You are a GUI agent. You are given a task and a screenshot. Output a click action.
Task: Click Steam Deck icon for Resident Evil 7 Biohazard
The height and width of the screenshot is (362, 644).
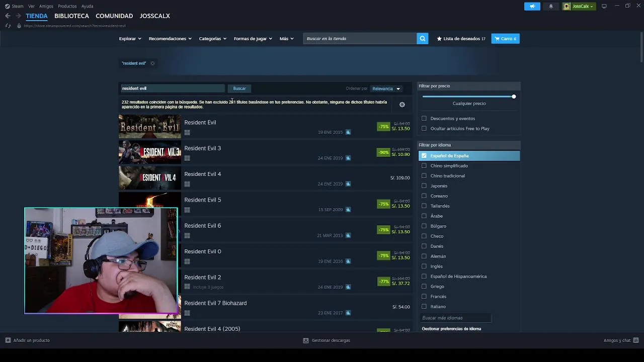[x=348, y=313]
